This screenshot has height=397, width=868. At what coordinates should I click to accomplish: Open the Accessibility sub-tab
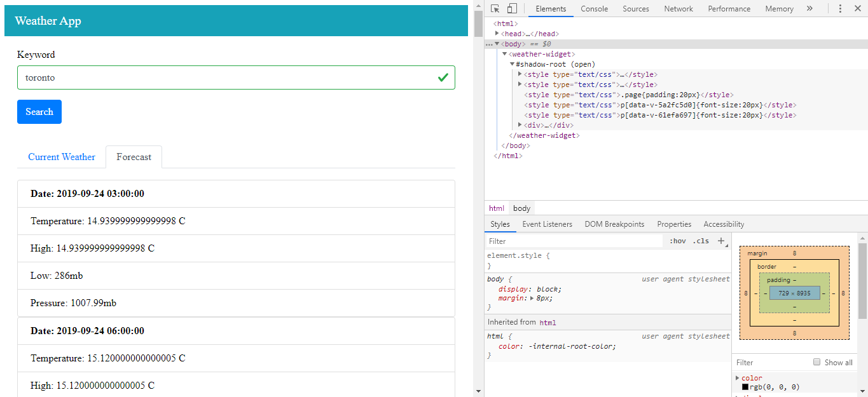point(724,224)
